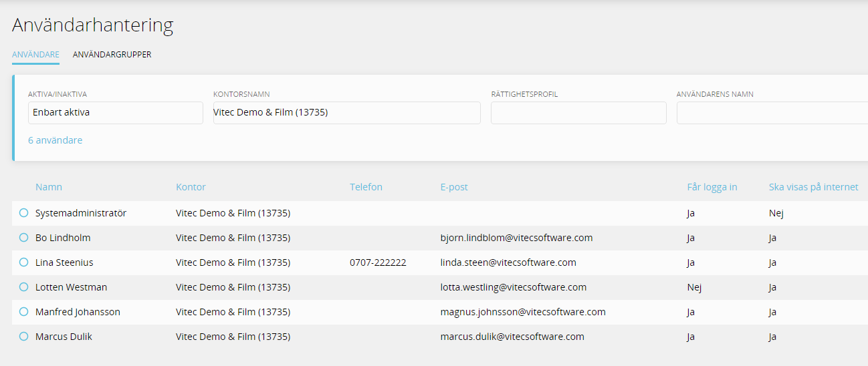Viewport: 868px width, 366px height.
Task: Click email lotta.westling@vitecsoftware.com
Action: click(514, 287)
